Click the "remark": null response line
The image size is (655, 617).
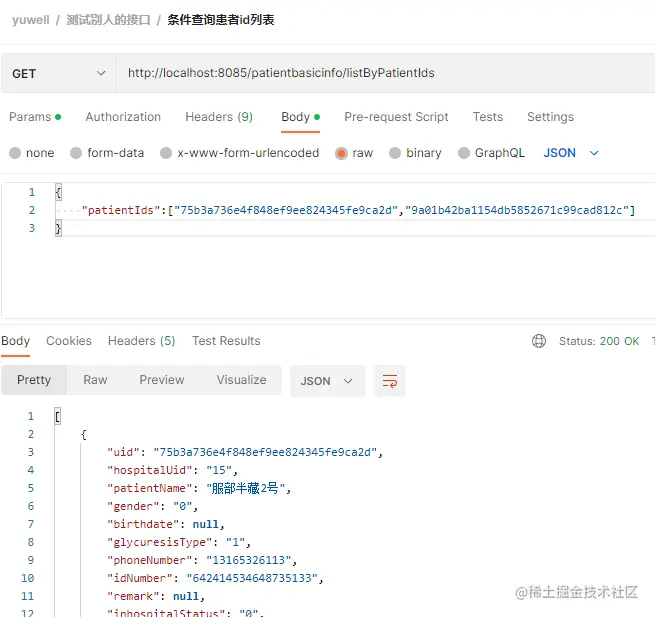click(x=156, y=596)
